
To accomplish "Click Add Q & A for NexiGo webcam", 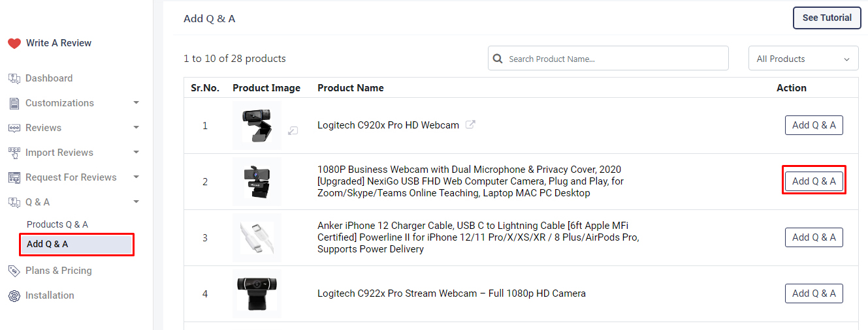I will pos(814,181).
